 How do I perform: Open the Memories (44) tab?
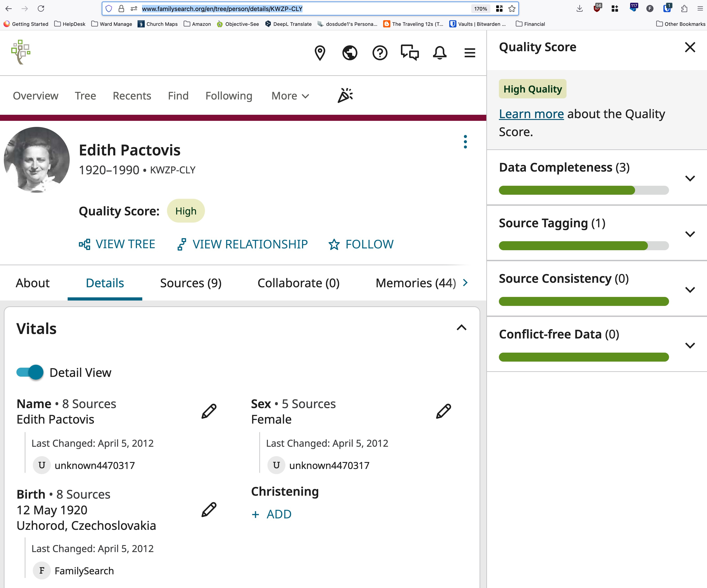tap(416, 283)
